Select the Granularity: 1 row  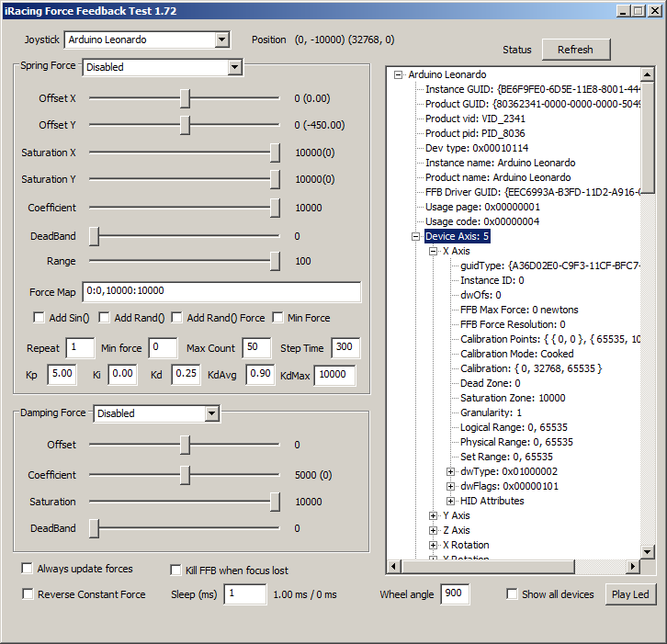tap(491, 412)
